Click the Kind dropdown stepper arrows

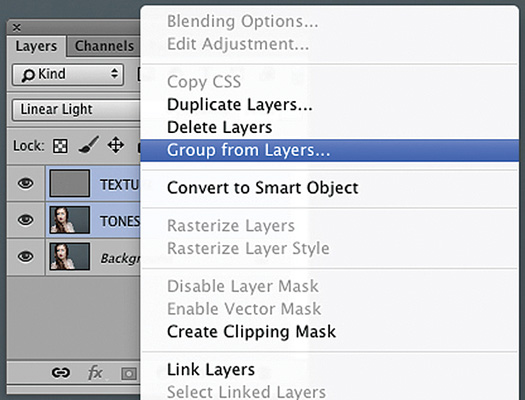point(115,74)
